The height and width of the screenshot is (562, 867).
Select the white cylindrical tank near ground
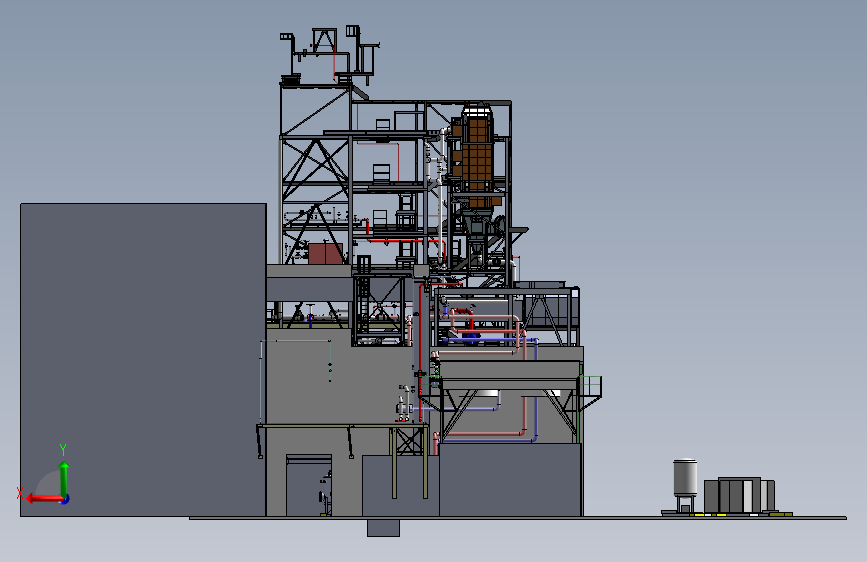685,478
